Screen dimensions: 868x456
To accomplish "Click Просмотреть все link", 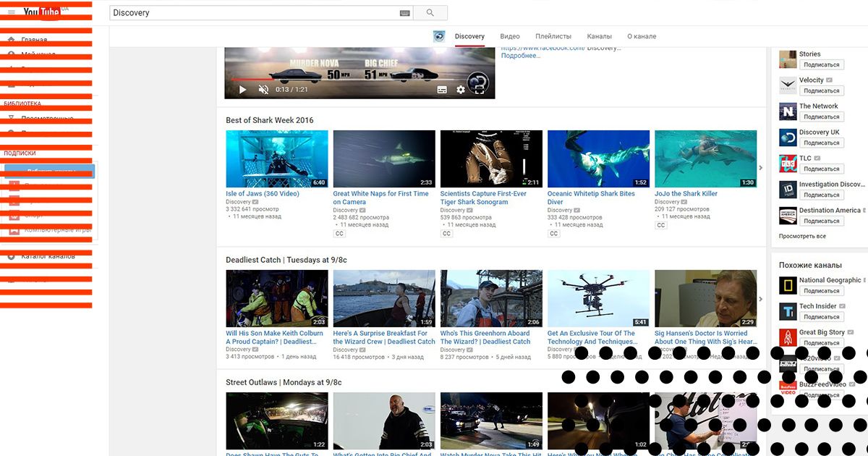I will click(802, 237).
